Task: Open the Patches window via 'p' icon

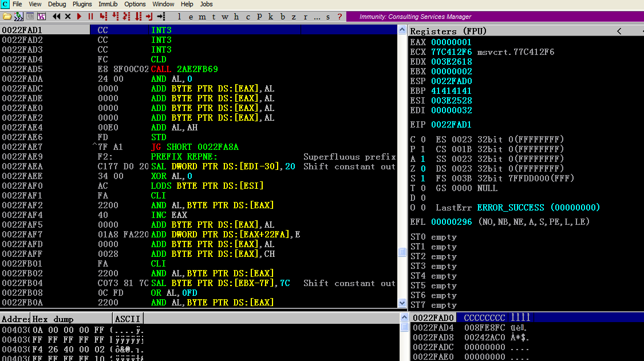Action: (259, 17)
